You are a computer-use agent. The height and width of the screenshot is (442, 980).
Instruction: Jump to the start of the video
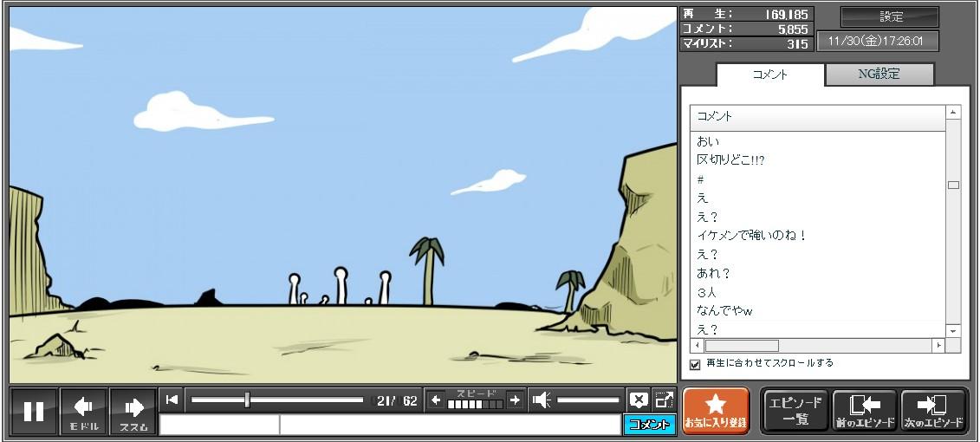(x=172, y=400)
